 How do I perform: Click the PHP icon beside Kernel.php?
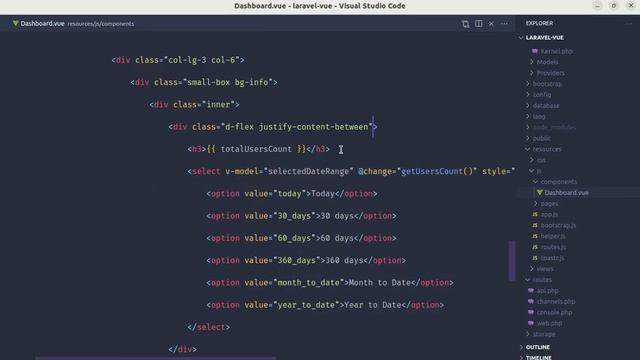pyautogui.click(x=535, y=51)
